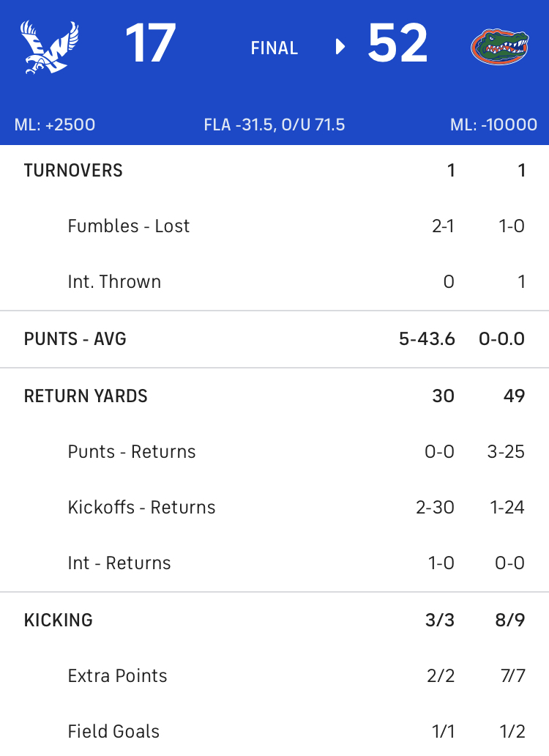Select the Fumbles - Lost row
Screen dimensions: 549x756
(x=274, y=226)
